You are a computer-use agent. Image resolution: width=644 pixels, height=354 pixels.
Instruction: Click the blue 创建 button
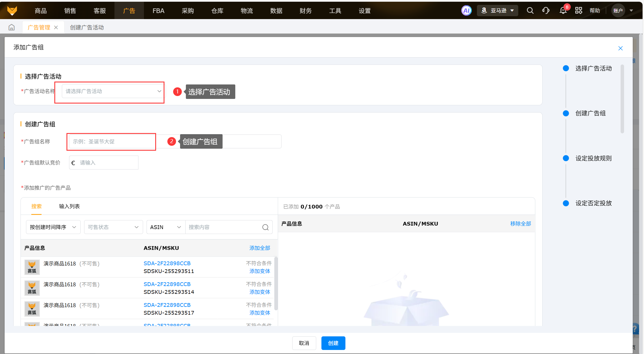pyautogui.click(x=333, y=343)
